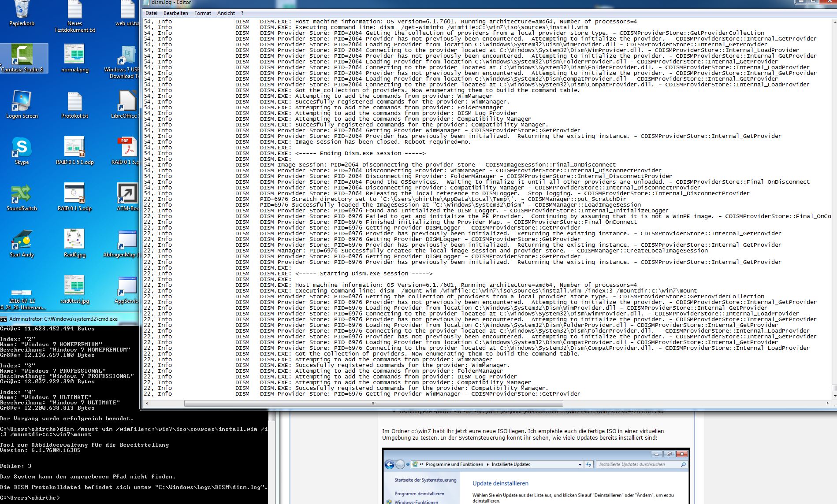Click the Editor horizontal scrollbar right arrow
The width and height of the screenshot is (837, 504).
pos(827,403)
